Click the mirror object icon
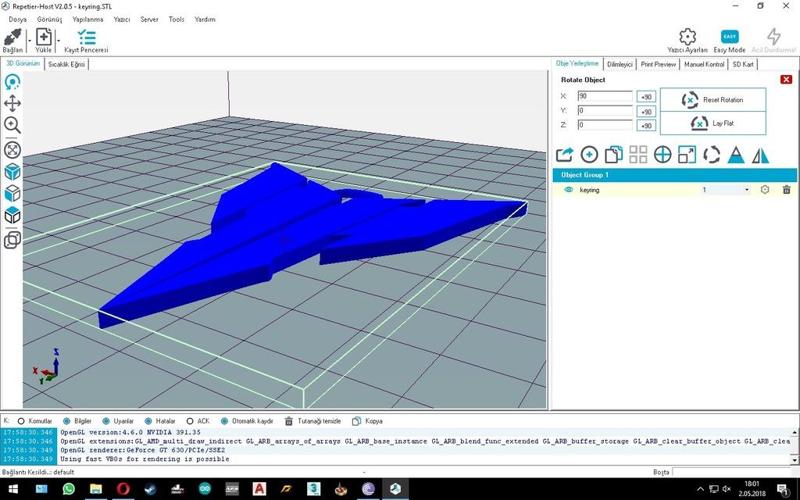The width and height of the screenshot is (800, 500). coord(760,155)
